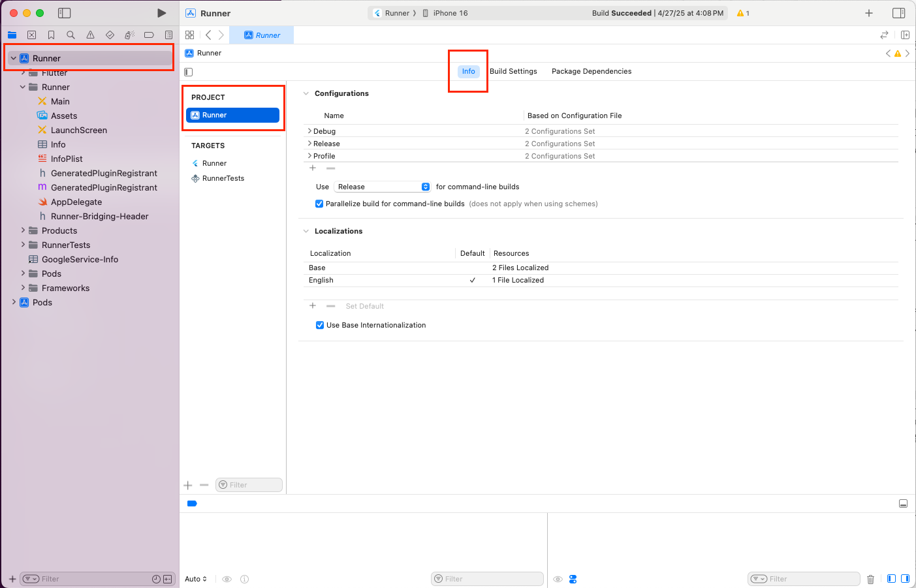916x588 pixels.
Task: Add a new configuration with plus
Action: point(313,168)
